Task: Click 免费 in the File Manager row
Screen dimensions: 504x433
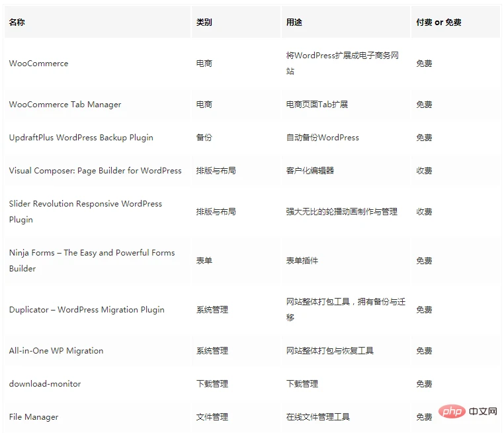Action: (424, 417)
